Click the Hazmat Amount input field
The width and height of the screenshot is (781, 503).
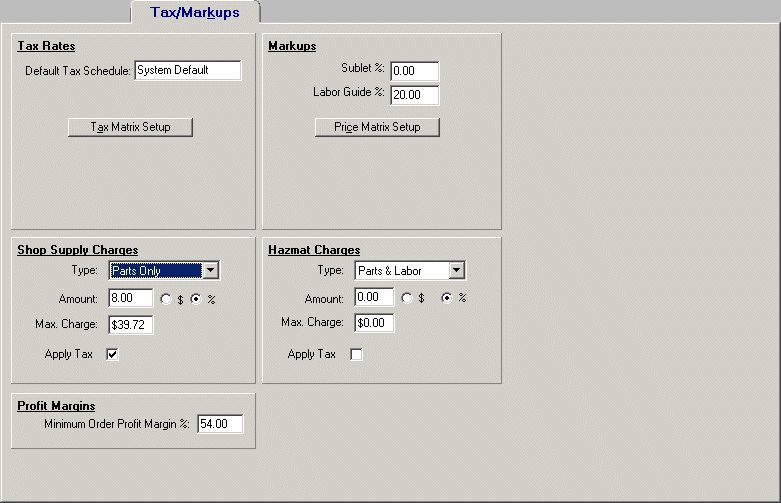374,297
